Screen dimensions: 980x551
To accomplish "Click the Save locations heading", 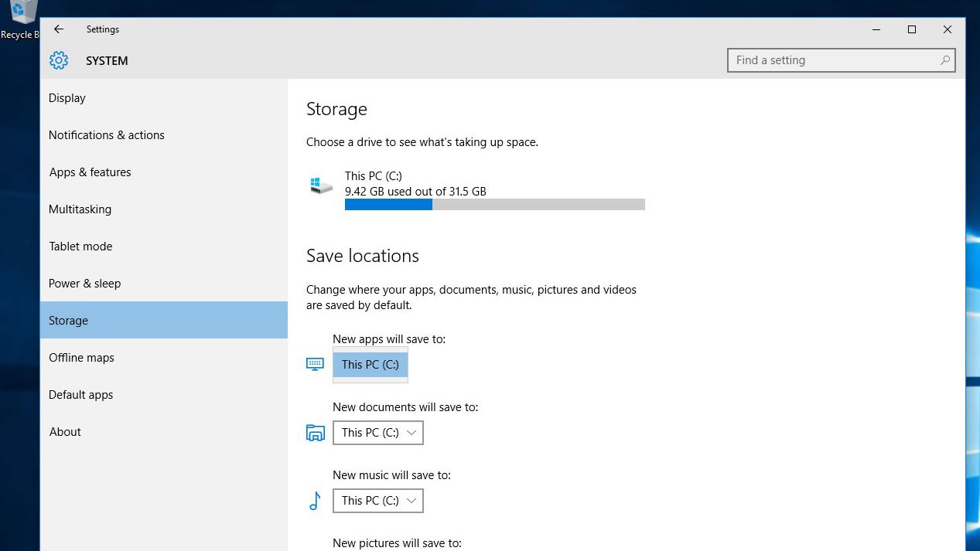I will click(x=363, y=256).
